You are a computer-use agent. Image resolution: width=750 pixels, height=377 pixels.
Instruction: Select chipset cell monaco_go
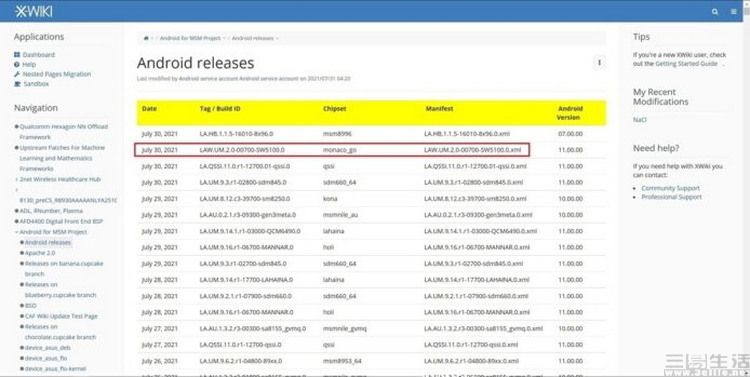pyautogui.click(x=340, y=150)
